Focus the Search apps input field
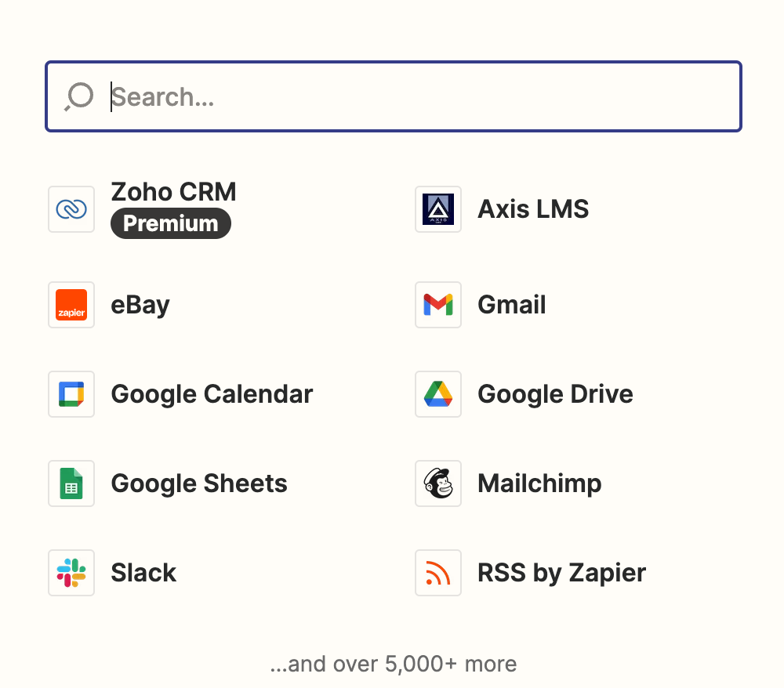 coord(423,97)
